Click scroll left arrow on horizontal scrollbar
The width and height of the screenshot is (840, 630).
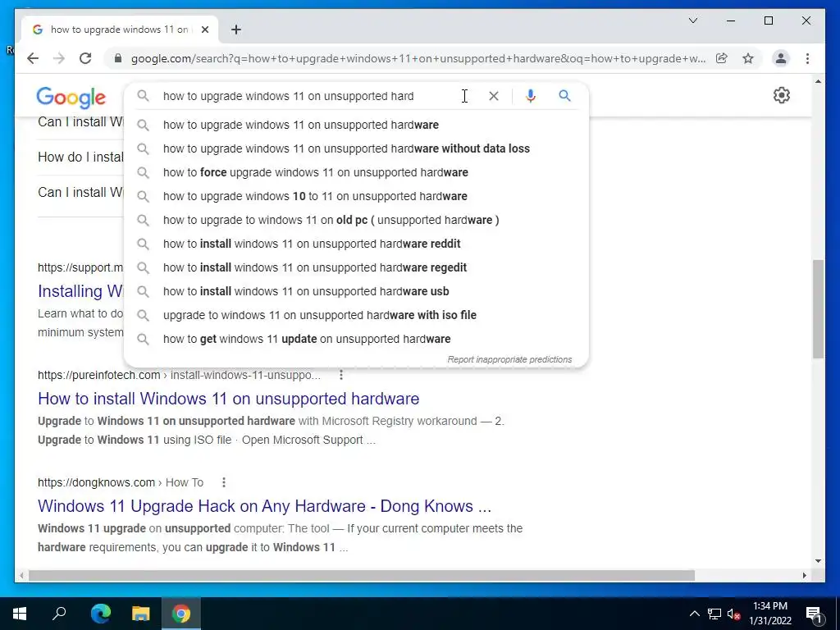point(21,575)
